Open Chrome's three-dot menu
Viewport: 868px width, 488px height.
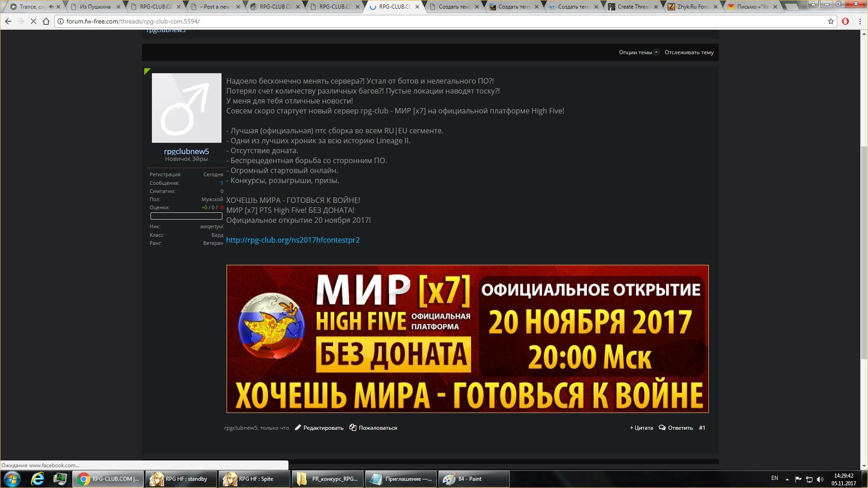[x=860, y=21]
